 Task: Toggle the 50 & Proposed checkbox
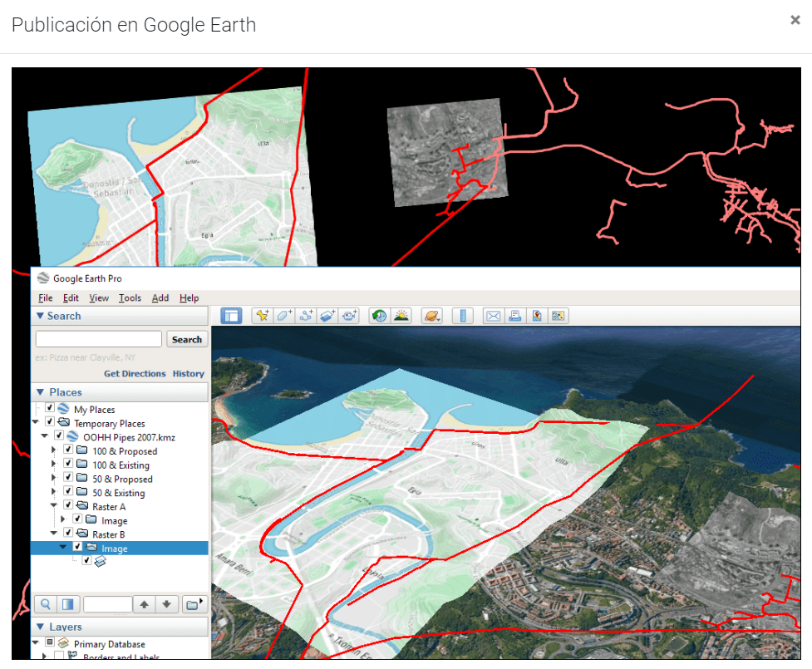pos(68,477)
